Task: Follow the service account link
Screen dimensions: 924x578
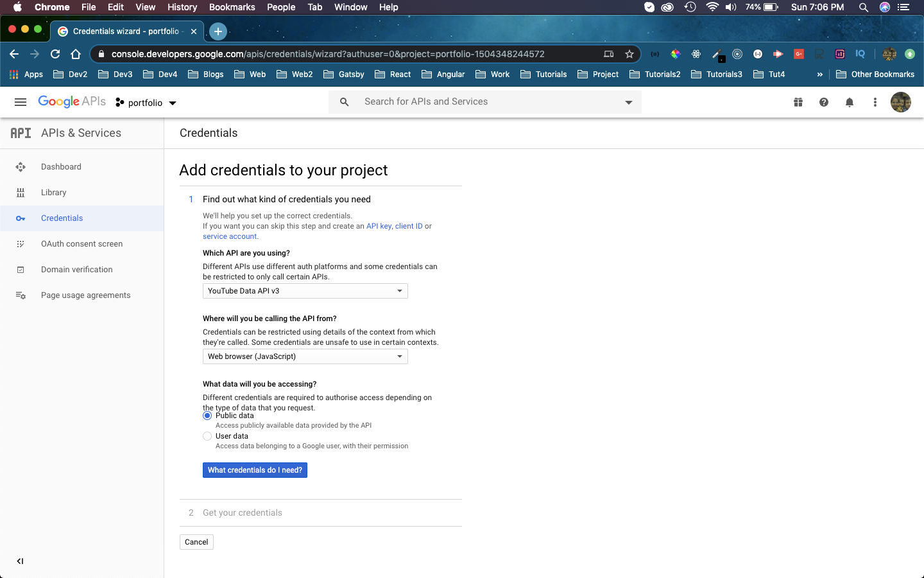Action: click(x=230, y=236)
